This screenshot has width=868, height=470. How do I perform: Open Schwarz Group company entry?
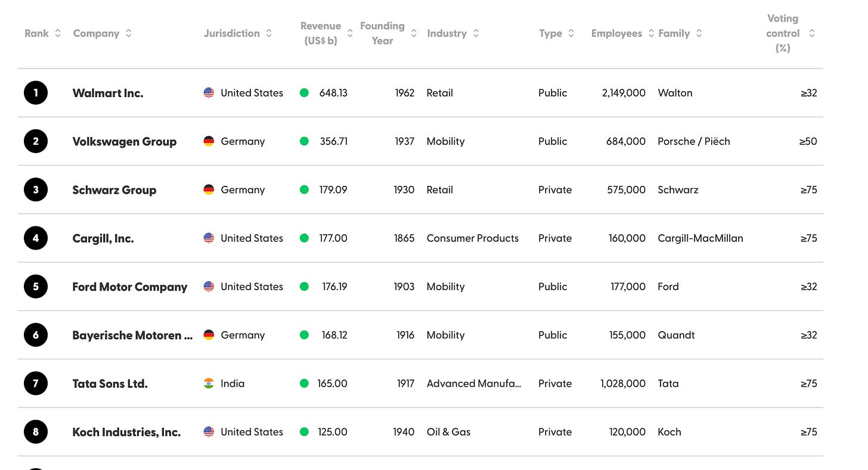point(114,190)
